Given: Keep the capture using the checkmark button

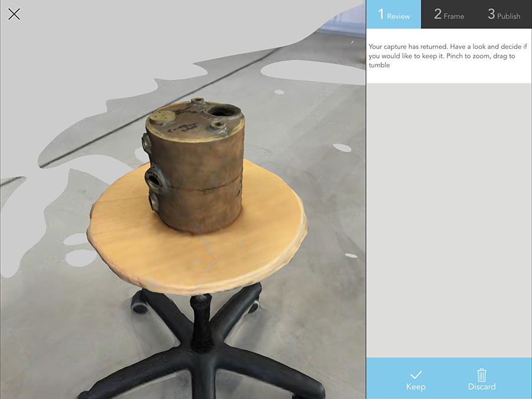Looking at the screenshot, I should tap(416, 380).
